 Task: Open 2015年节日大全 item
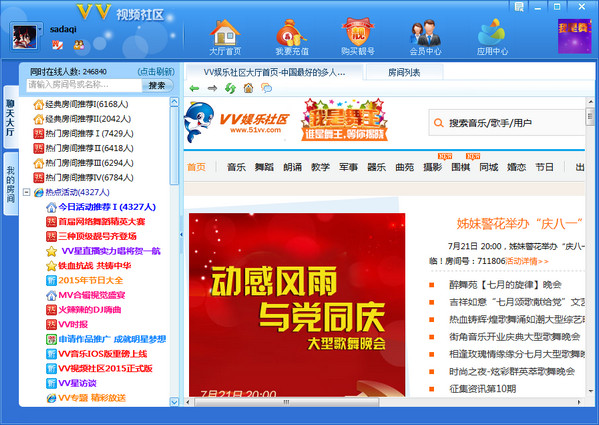click(84, 280)
